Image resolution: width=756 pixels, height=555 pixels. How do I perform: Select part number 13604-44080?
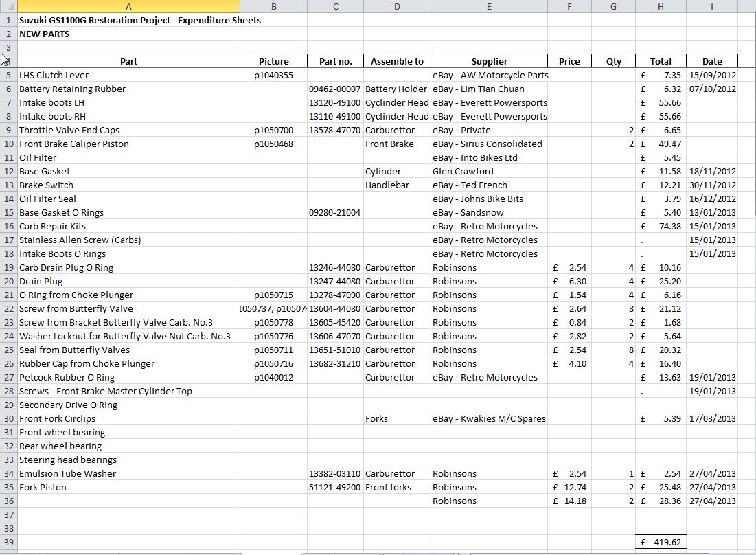[x=336, y=308]
